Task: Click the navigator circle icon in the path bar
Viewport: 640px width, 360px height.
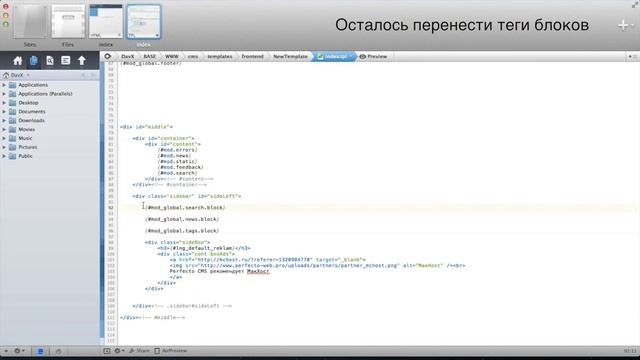Action: [107, 56]
